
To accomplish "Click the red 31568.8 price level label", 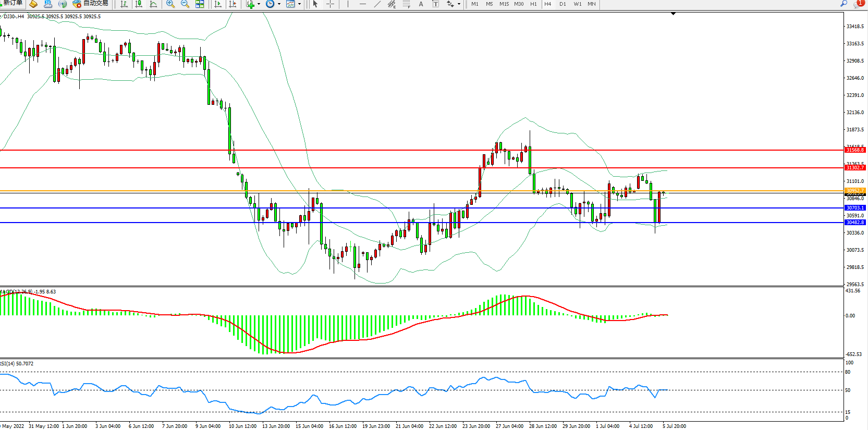I will (854, 150).
